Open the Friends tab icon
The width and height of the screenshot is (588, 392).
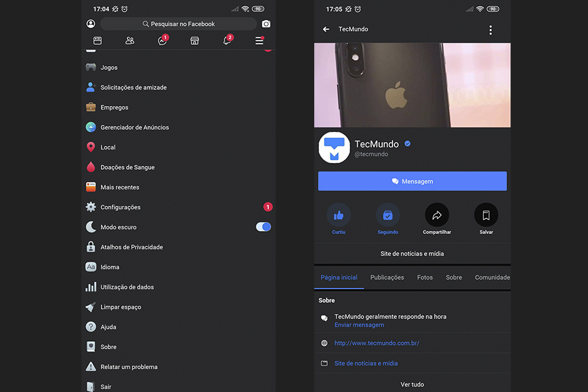click(x=130, y=40)
